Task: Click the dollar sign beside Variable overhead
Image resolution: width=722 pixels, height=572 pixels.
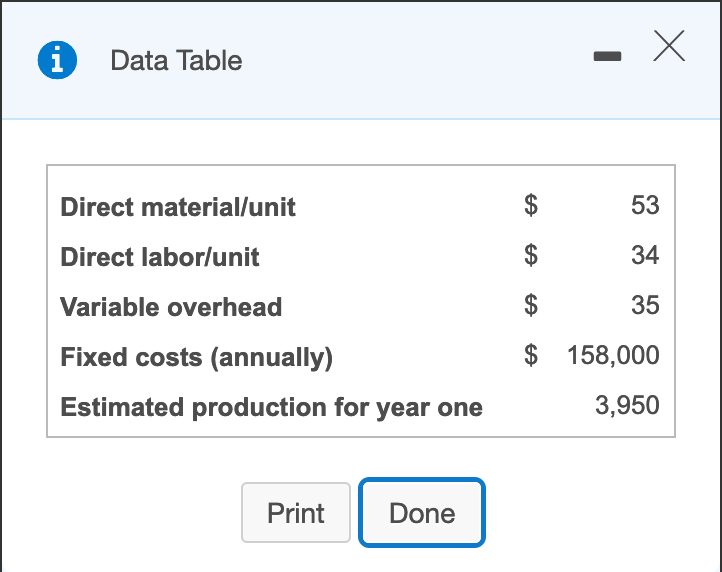Action: point(532,305)
